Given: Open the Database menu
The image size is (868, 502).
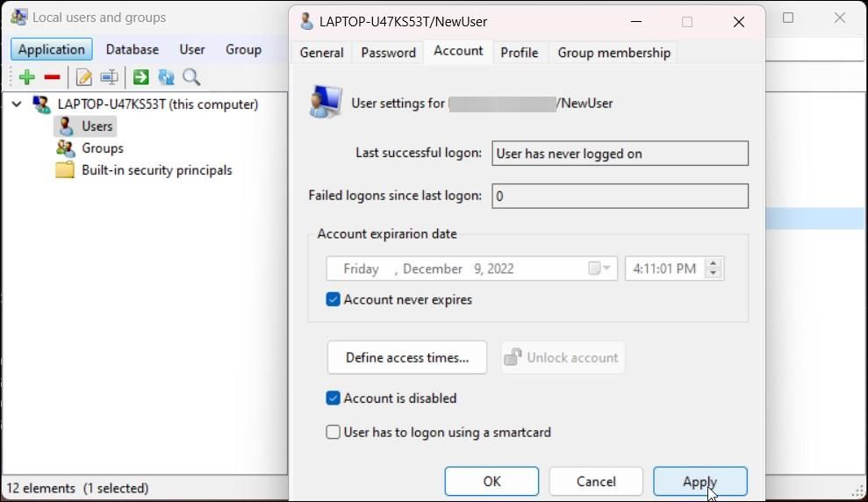Looking at the screenshot, I should tap(133, 49).
